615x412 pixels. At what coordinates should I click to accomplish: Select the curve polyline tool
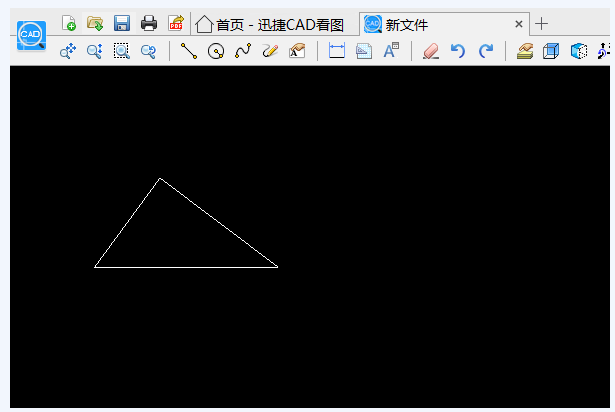pyautogui.click(x=243, y=51)
